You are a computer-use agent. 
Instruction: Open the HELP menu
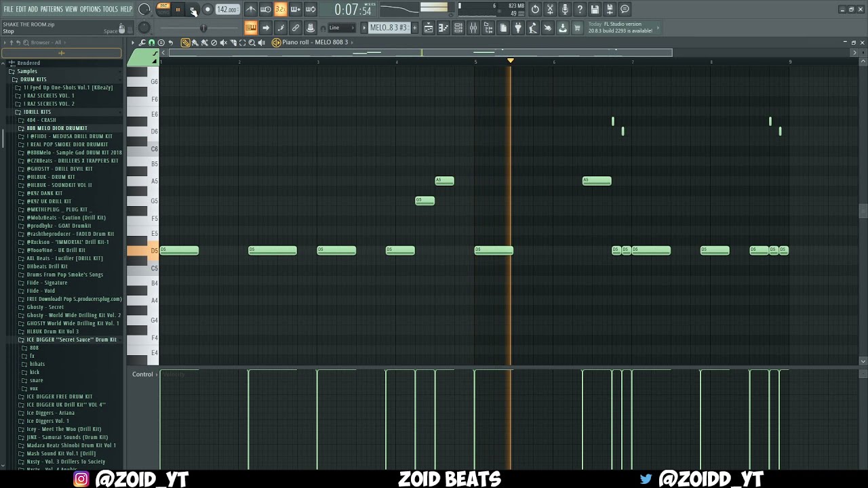[x=126, y=9]
